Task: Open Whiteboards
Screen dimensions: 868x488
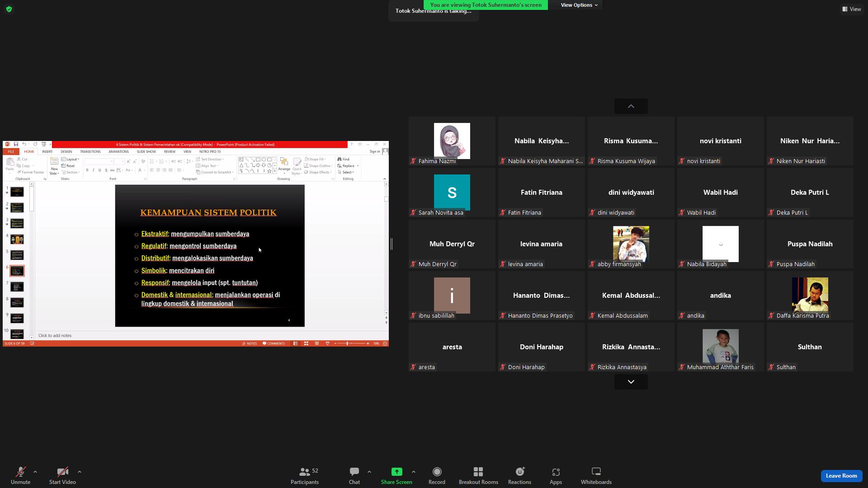Action: click(596, 475)
